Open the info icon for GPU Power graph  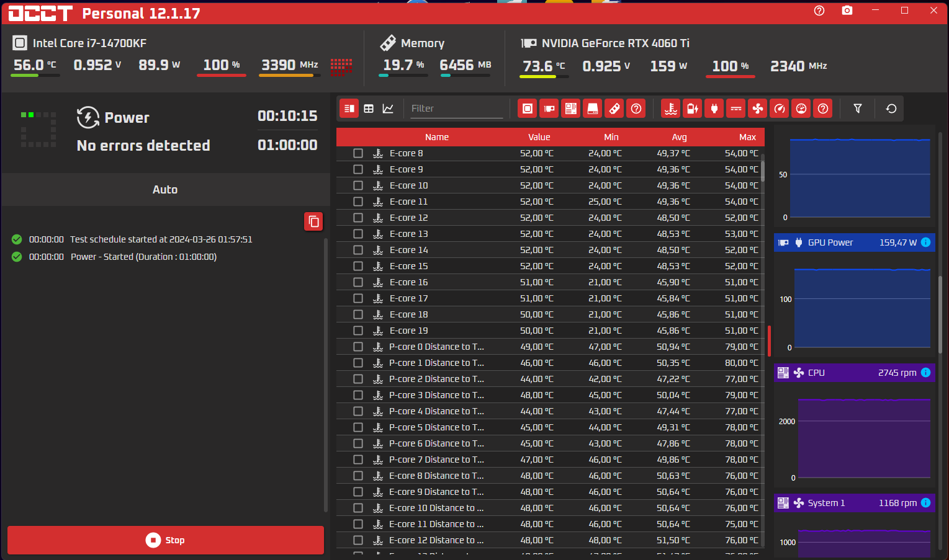click(x=925, y=242)
